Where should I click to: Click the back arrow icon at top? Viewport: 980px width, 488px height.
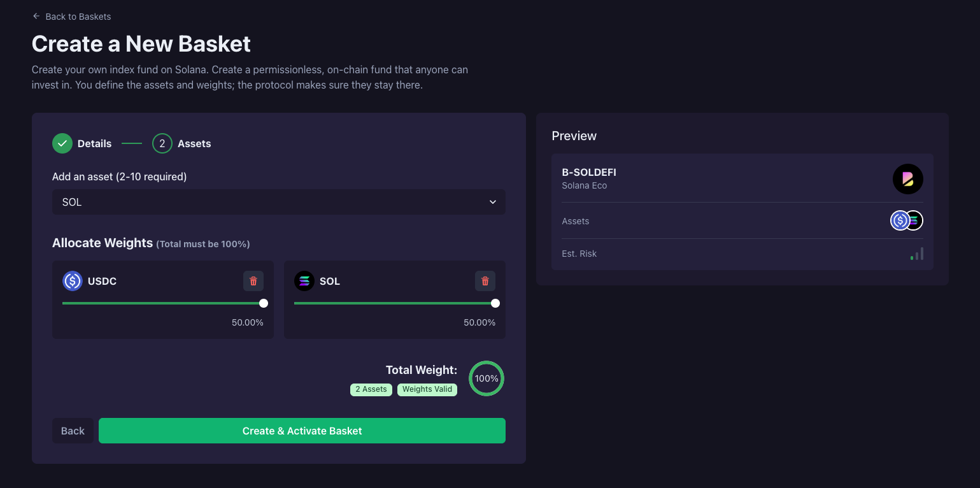(36, 16)
